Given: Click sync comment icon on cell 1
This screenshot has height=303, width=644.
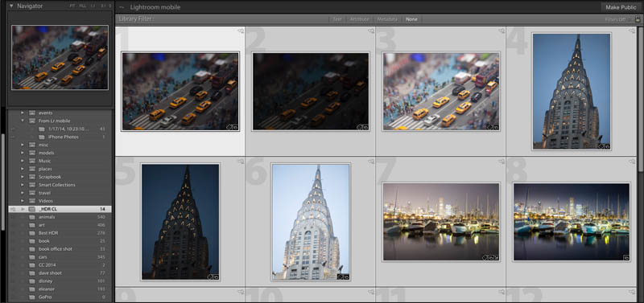Looking at the screenshot, I should [x=241, y=31].
